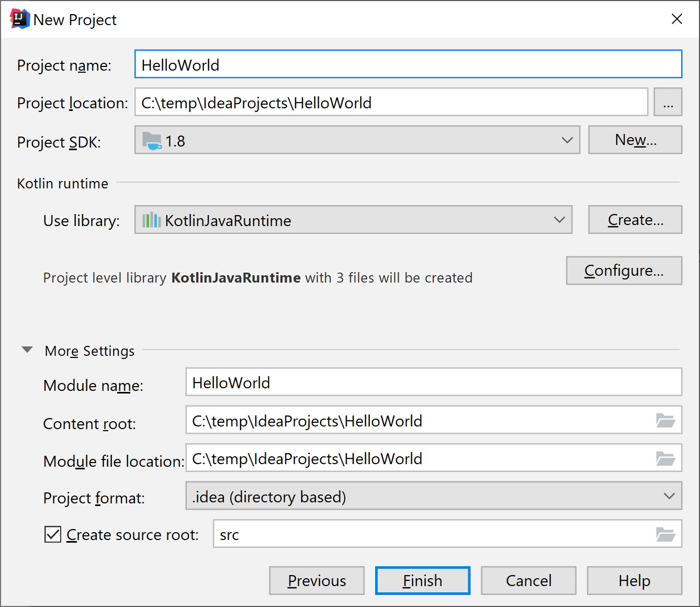Click the SDK icon next to 1.8
Screen dimensions: 700x607
click(151, 140)
